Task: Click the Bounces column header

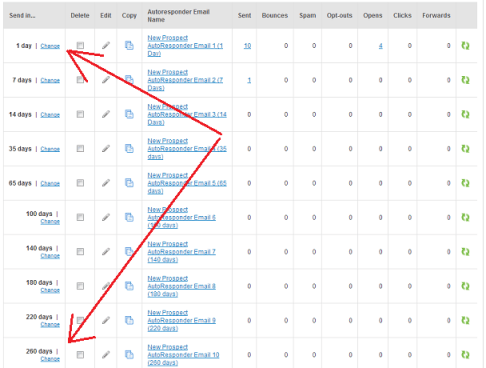Action: (x=275, y=15)
